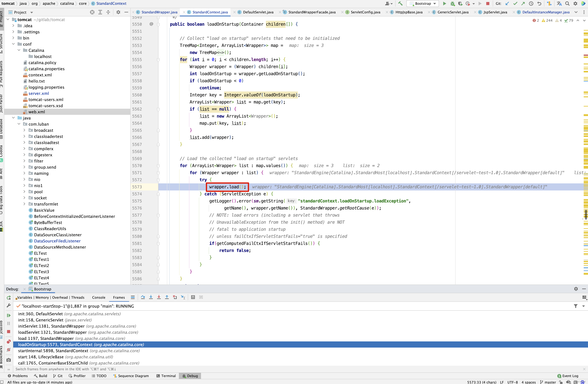Switch to ServletConfig.java tab
588x384 pixels.
coord(365,12)
